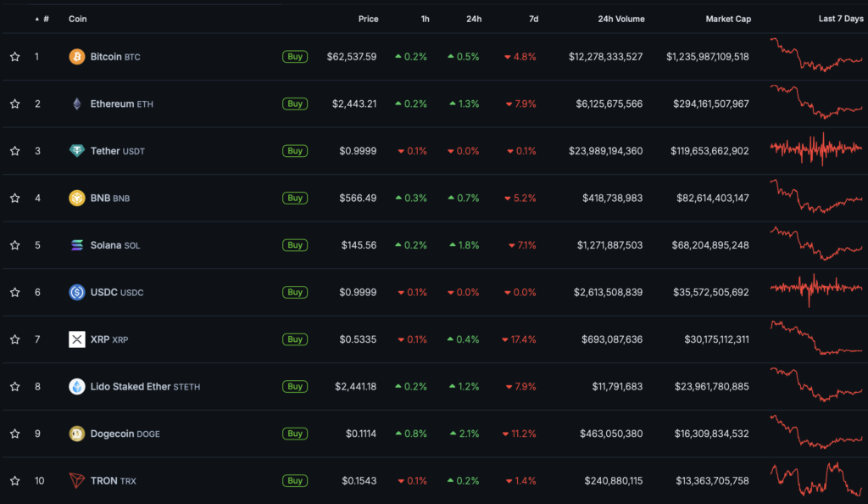Click the Tether coin logo icon
This screenshot has width=868, height=504.
click(77, 151)
